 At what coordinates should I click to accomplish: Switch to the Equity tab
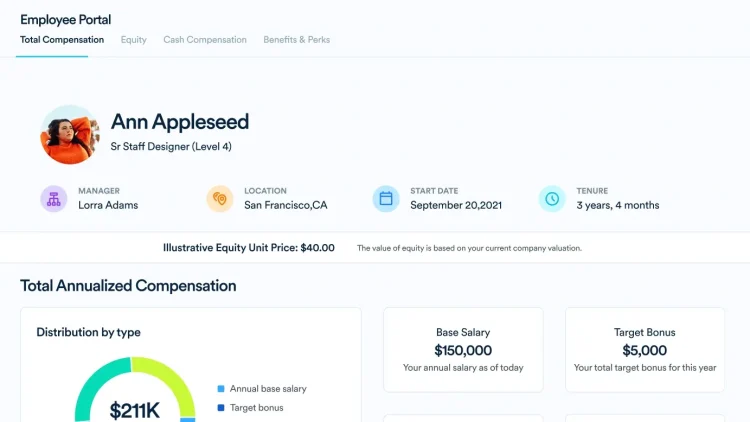(133, 40)
